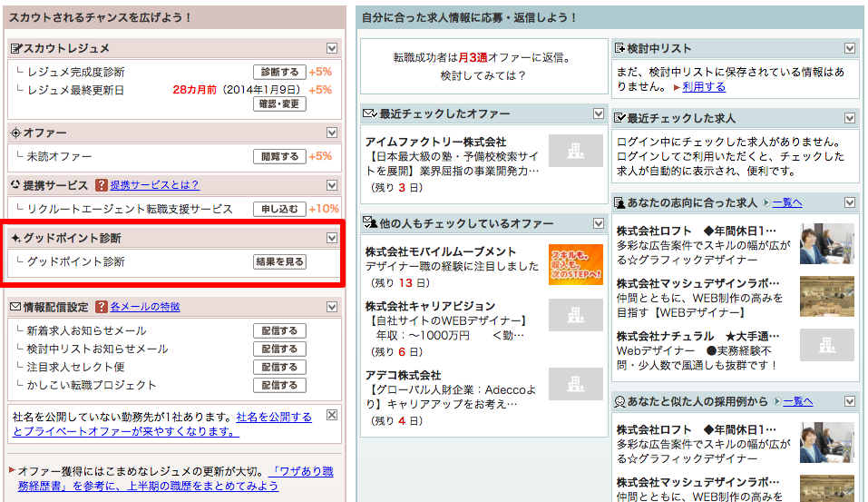Click 閲覧する for 未読オファー
Image resolution: width=868 pixels, height=502 pixels.
click(279, 156)
